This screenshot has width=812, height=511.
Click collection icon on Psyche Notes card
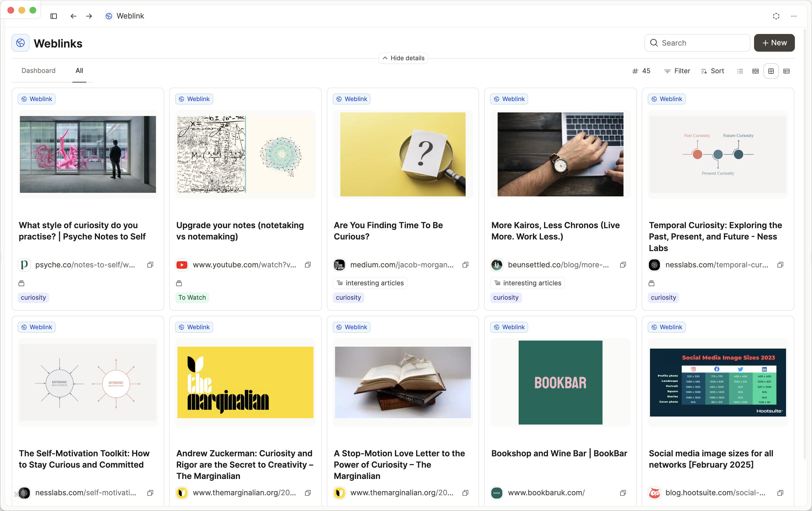[21, 283]
